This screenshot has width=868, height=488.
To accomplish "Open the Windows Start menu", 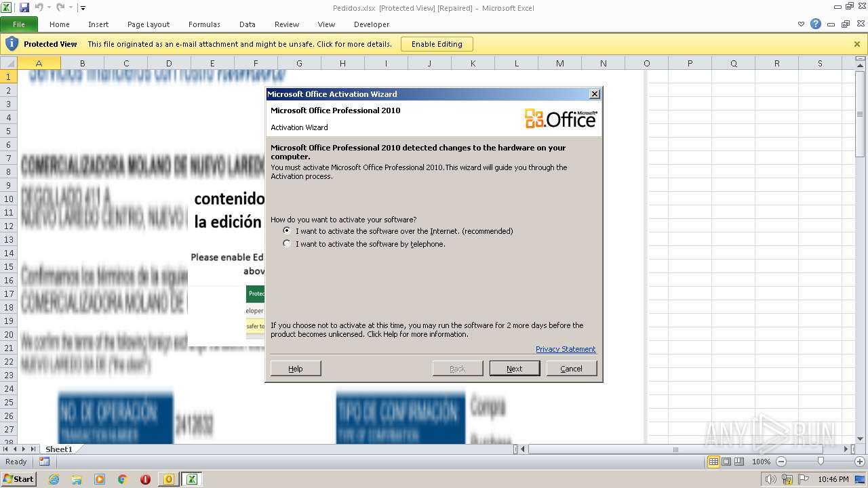I will [18, 479].
